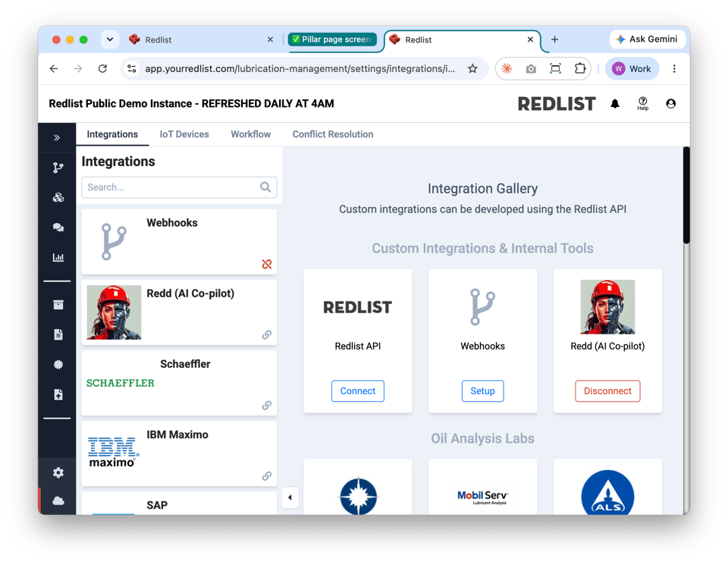The image size is (728, 565).
Task: Click the Webhooks branch icon in gallery
Action: [482, 306]
